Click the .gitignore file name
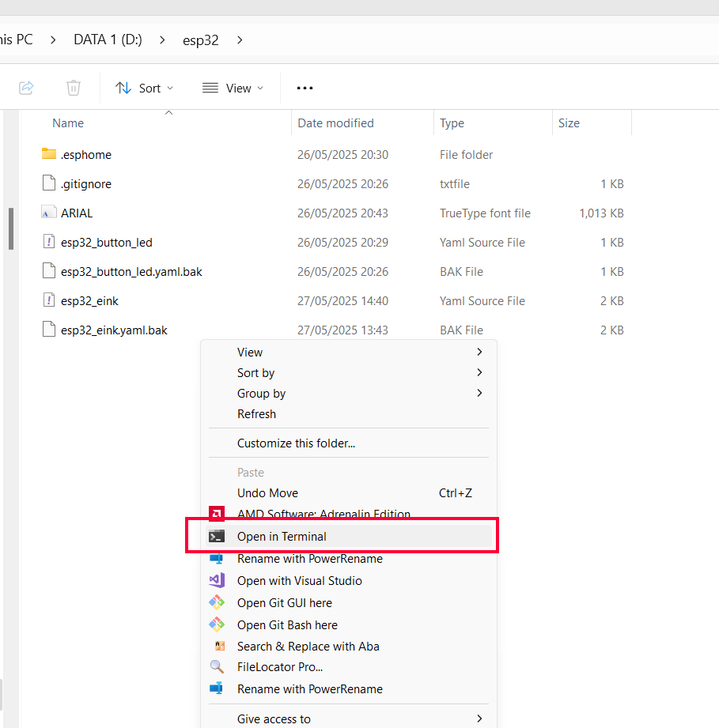The width and height of the screenshot is (719, 728). [x=86, y=184]
